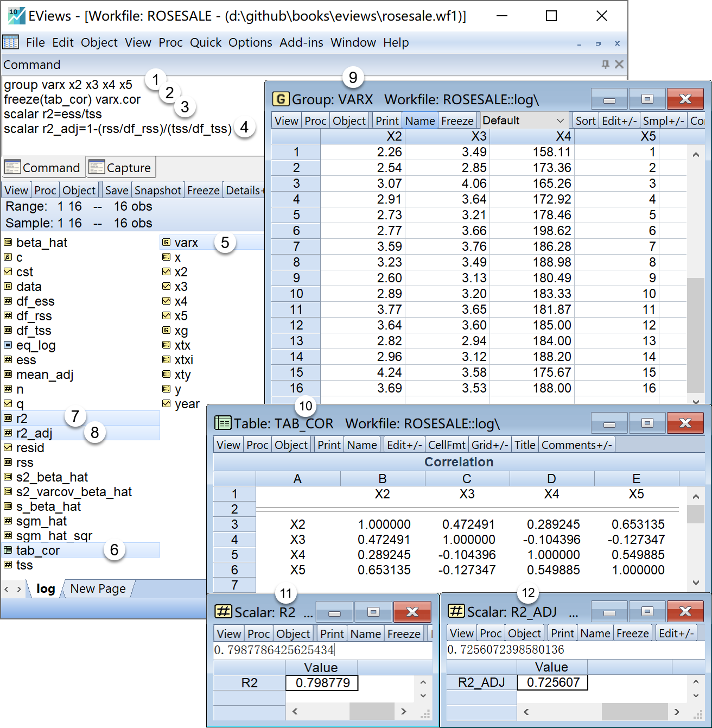Viewport: 712px width, 728px height.
Task: Click the r2 scalar object icon
Action: coord(8,419)
